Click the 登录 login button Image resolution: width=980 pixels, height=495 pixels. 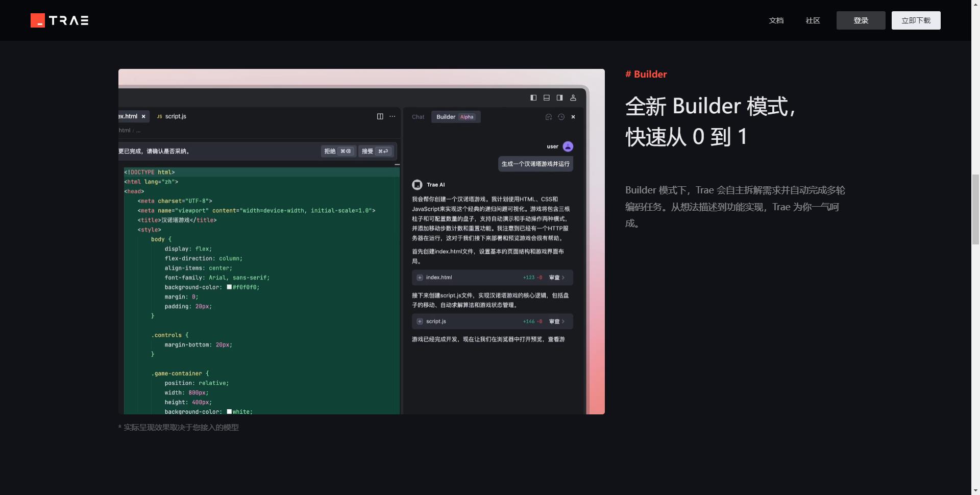pos(861,20)
